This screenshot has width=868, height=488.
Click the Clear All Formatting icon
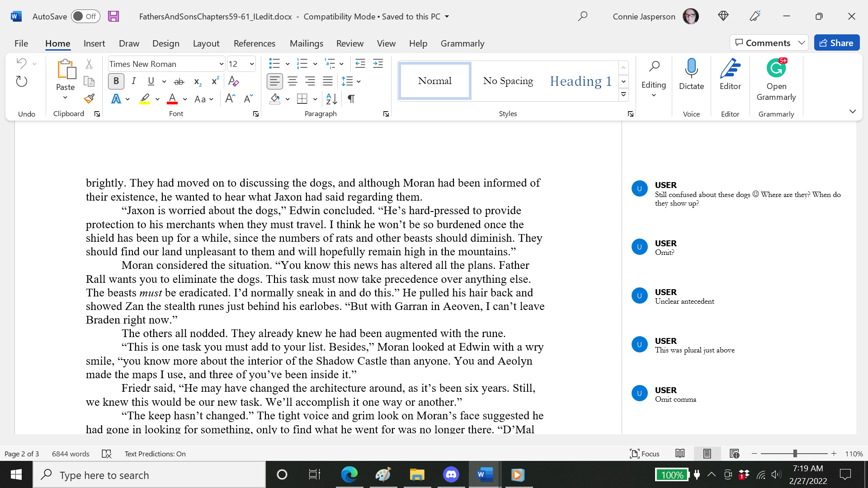click(x=233, y=81)
